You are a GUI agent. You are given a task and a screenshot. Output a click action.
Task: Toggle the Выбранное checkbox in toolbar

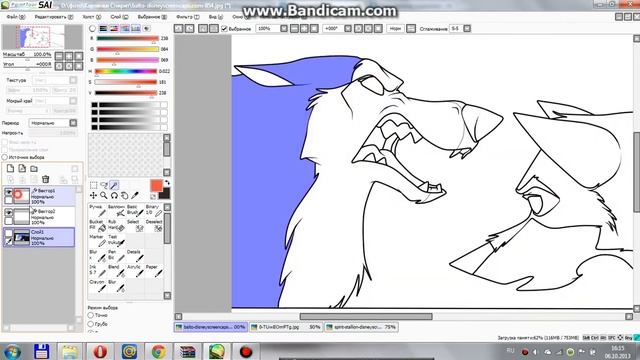[224, 29]
